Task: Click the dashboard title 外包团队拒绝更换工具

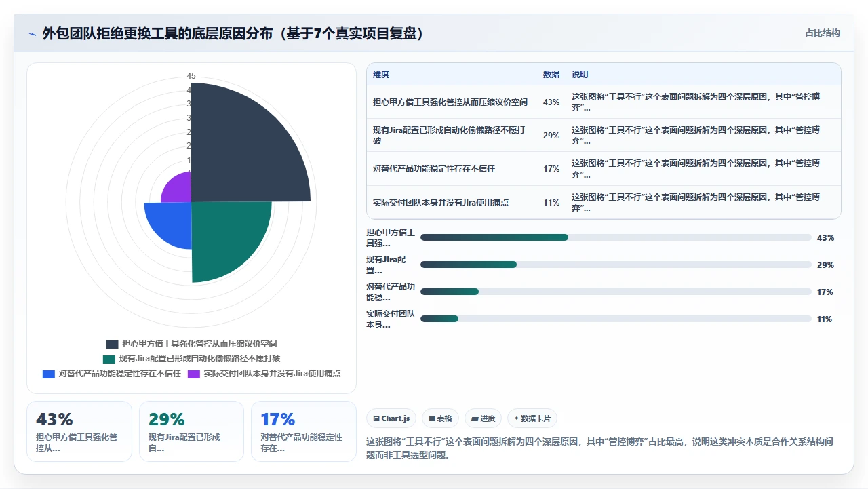Action: 234,34
